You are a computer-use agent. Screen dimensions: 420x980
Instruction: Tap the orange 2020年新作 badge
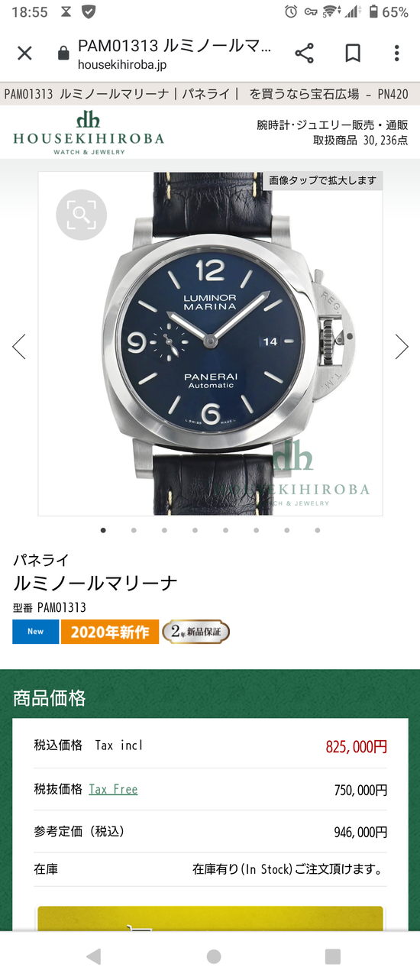coord(110,632)
